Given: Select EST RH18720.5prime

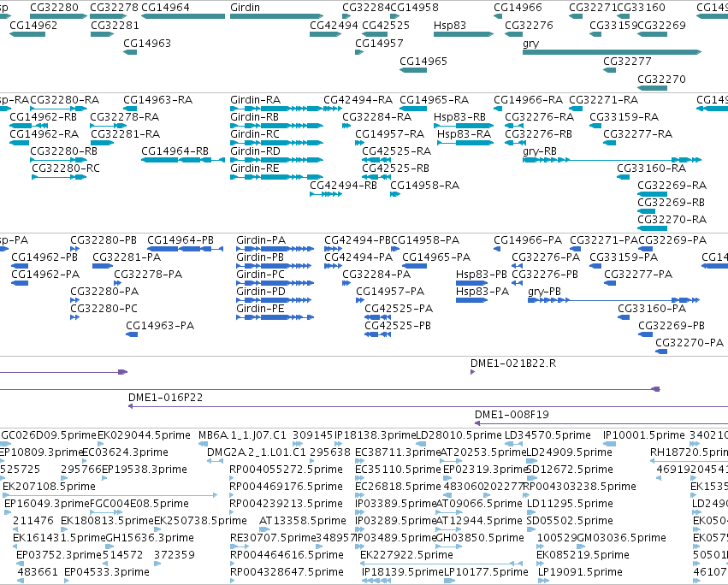Looking at the screenshot, I should 689,452.
